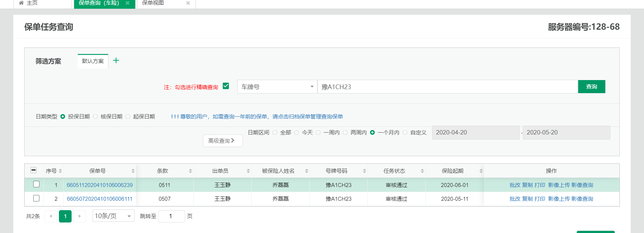
Task: Click the plus icon to add filter scheme
Action: click(x=116, y=61)
